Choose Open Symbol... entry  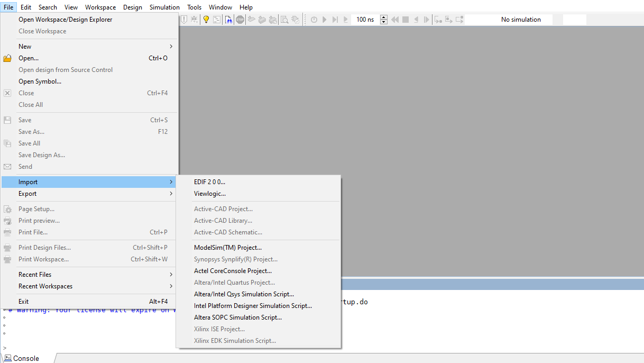tap(89, 81)
